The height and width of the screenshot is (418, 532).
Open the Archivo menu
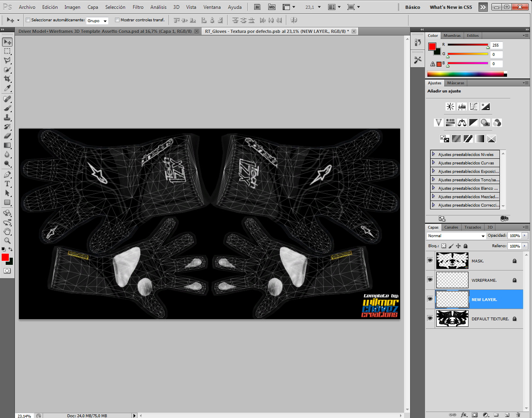pyautogui.click(x=27, y=7)
